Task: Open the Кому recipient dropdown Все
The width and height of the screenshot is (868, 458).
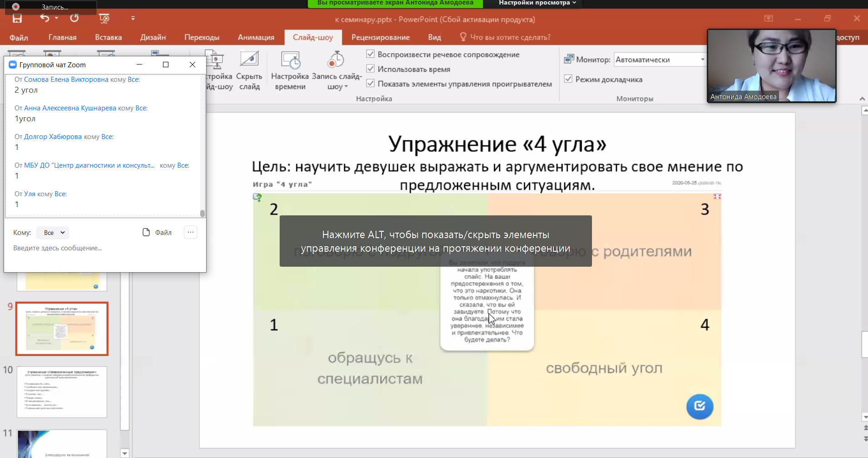Action: coord(53,233)
